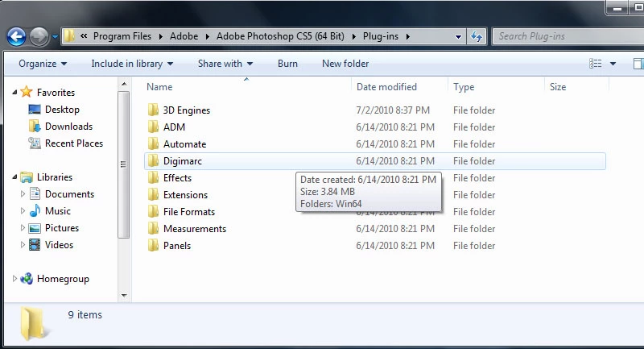Expand the Pictures library

click(23, 227)
